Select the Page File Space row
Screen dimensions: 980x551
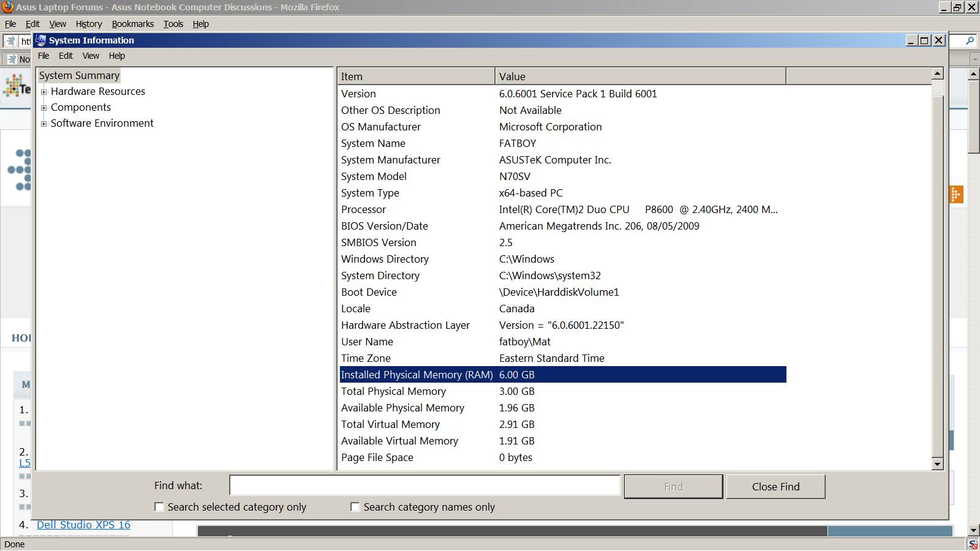point(563,457)
